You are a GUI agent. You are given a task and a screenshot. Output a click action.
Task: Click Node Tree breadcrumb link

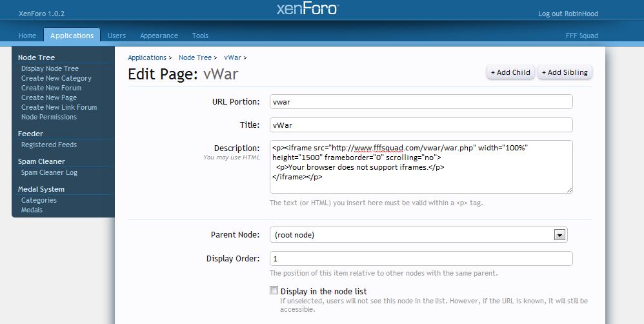coord(195,57)
